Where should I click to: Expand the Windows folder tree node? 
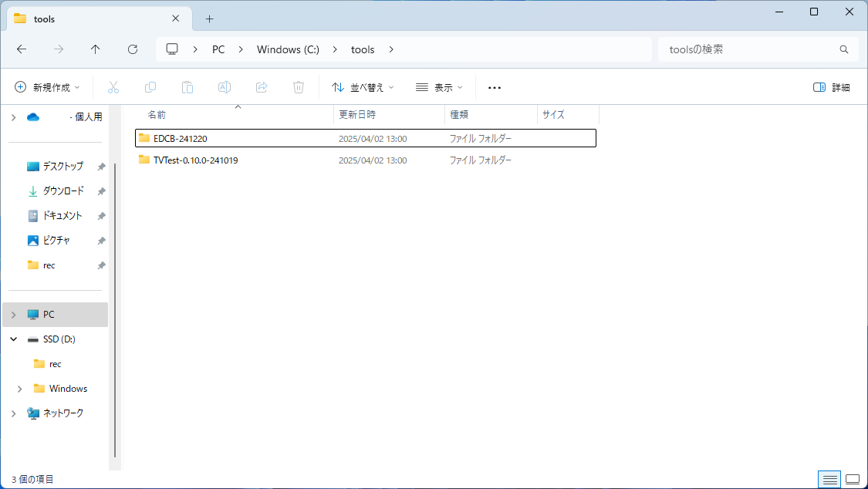click(x=19, y=389)
